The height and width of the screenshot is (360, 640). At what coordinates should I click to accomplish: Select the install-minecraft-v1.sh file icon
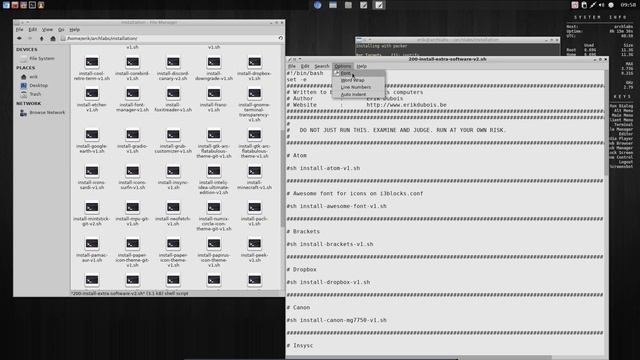point(254,171)
